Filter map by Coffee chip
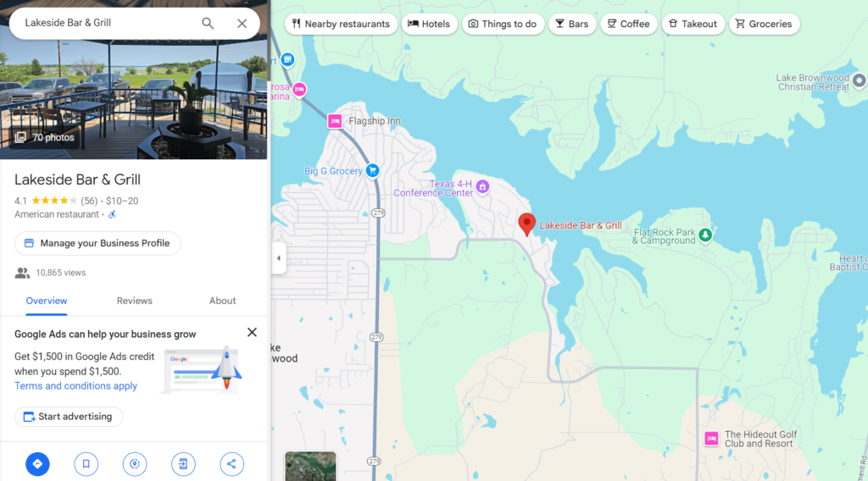The width and height of the screenshot is (868, 481). point(628,24)
